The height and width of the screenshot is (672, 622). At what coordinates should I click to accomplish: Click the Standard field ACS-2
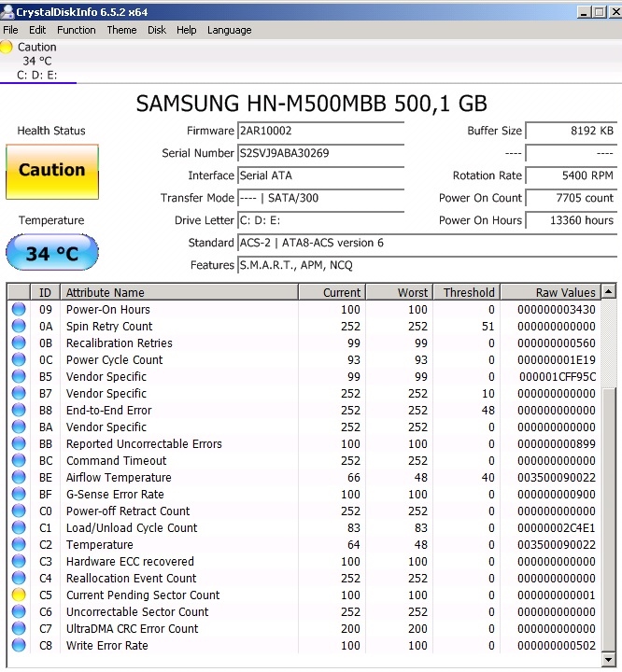tap(427, 243)
